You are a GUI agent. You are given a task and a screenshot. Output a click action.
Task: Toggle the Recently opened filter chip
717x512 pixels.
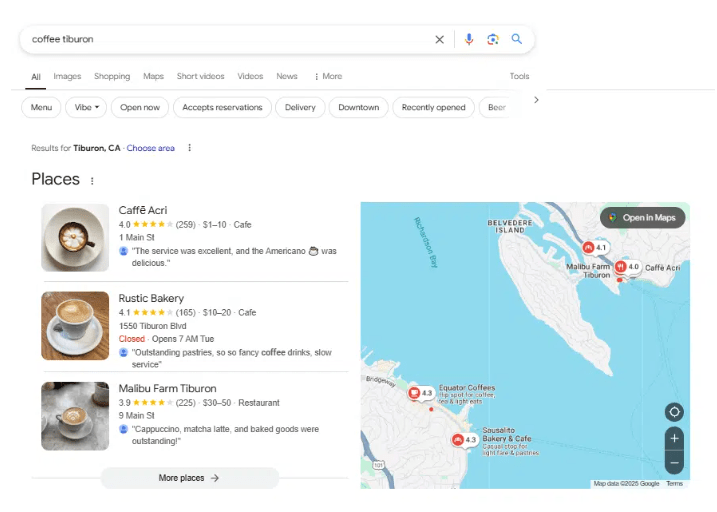(x=433, y=107)
